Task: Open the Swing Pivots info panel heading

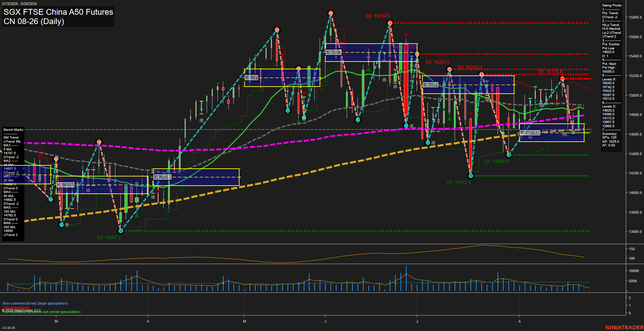Action: tap(612, 5)
